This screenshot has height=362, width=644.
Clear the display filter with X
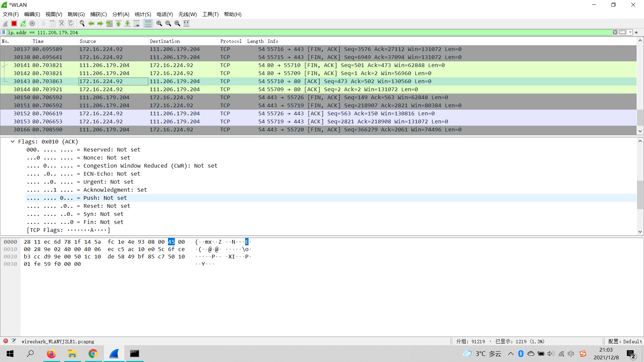pyautogui.click(x=615, y=33)
